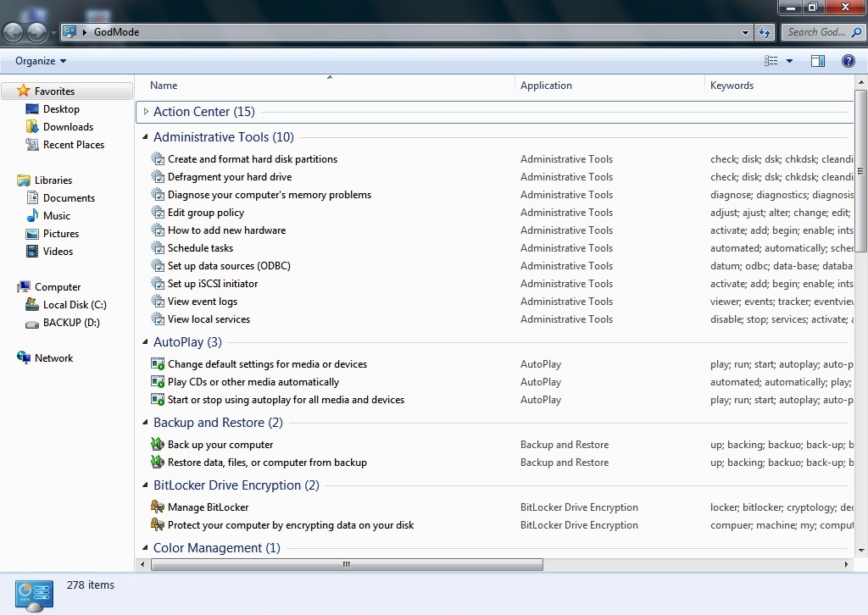The height and width of the screenshot is (615, 868).
Task: Select Network in the navigation pane
Action: [53, 358]
